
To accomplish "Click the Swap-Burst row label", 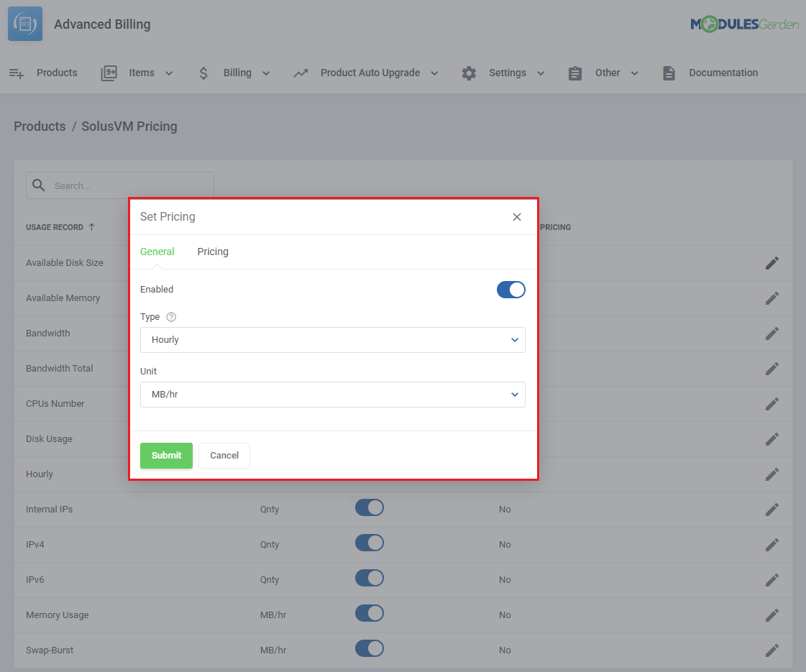I will pos(50,650).
